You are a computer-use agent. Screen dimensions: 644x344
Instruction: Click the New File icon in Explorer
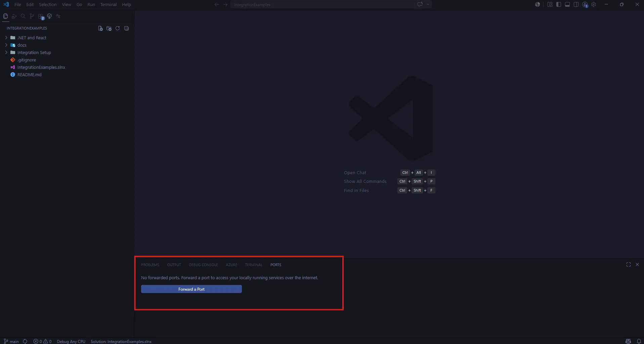[x=100, y=29]
